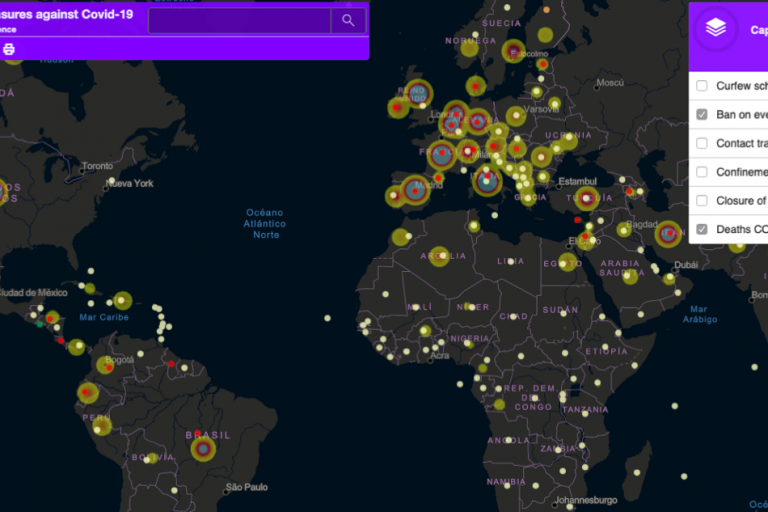Click the Johannesburgo city label

[585, 500]
